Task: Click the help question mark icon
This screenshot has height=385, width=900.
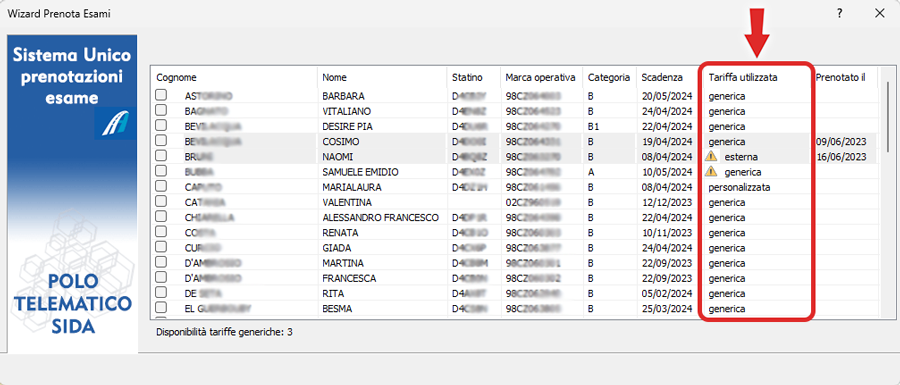Action: pos(839,13)
